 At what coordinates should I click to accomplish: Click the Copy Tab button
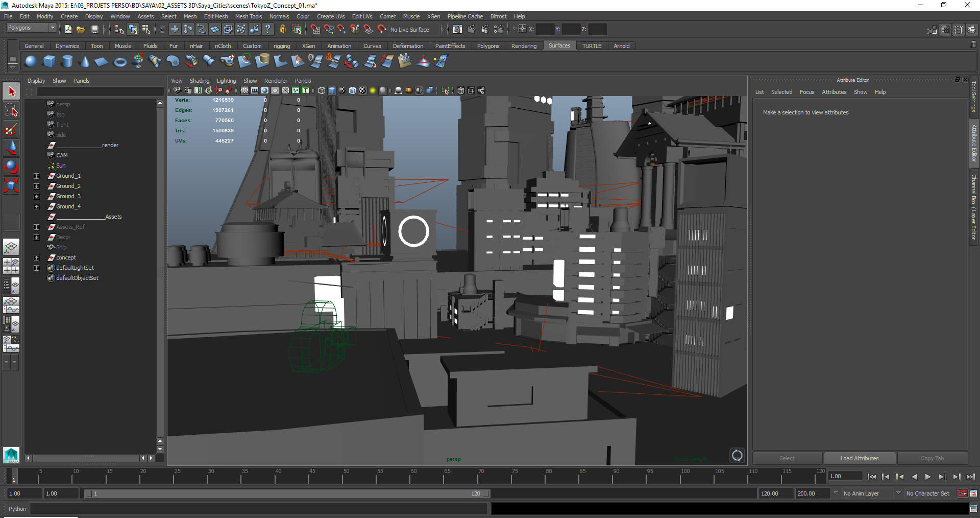click(933, 458)
